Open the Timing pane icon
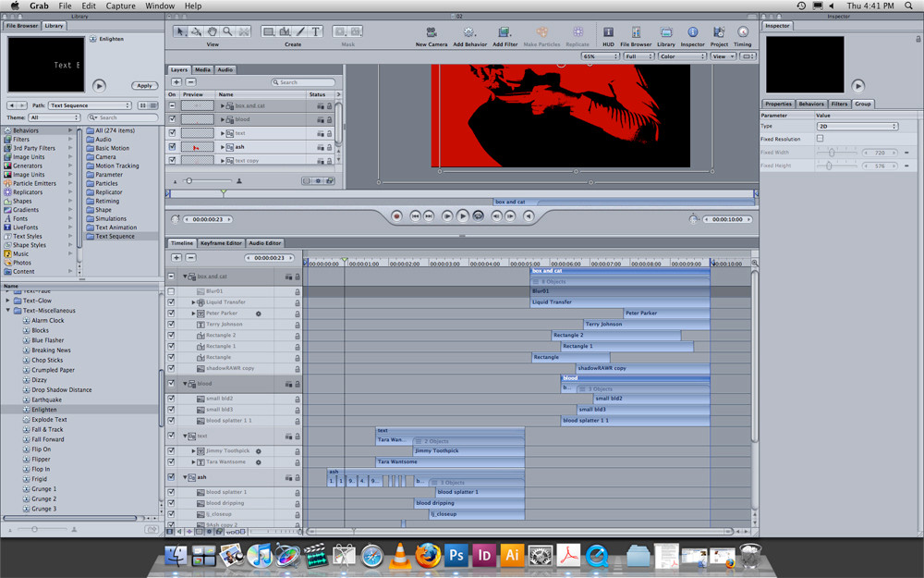This screenshot has height=578, width=924. click(x=743, y=31)
